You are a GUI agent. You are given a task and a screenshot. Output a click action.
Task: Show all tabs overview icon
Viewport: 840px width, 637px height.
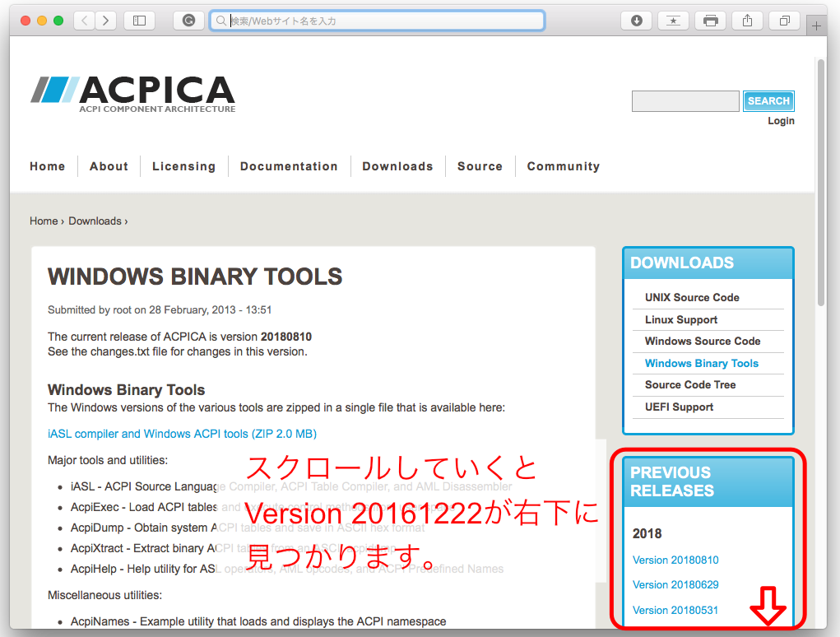coord(784,21)
